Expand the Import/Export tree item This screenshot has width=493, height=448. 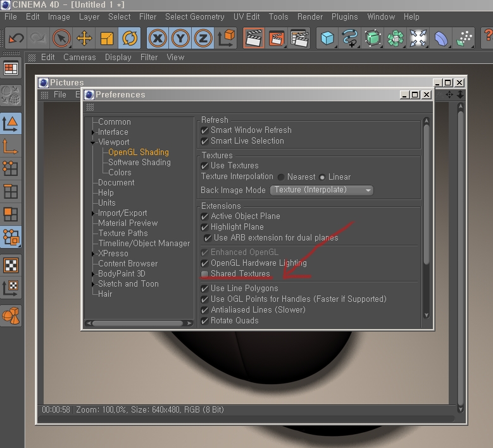pos(93,213)
